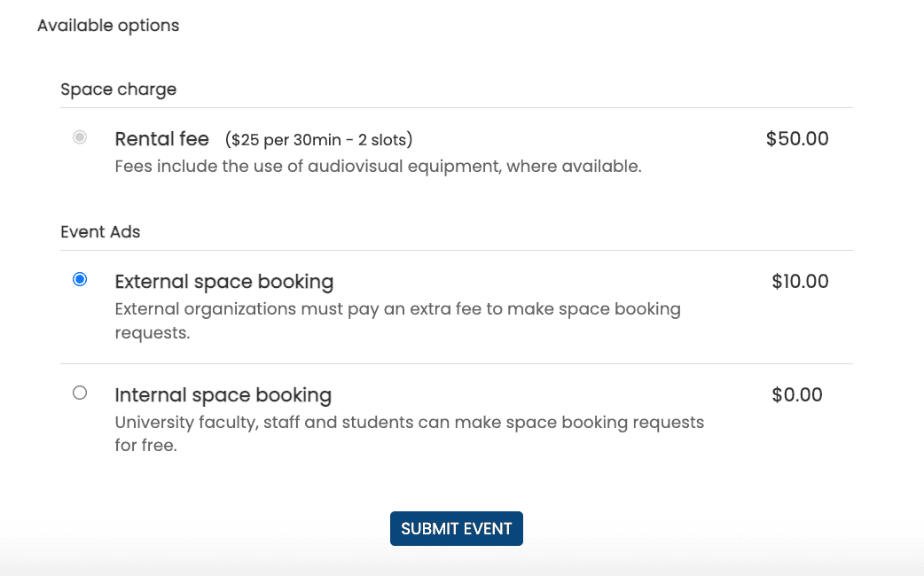924x576 pixels.
Task: Click the audiovisual equipment fee description
Action: [x=379, y=166]
